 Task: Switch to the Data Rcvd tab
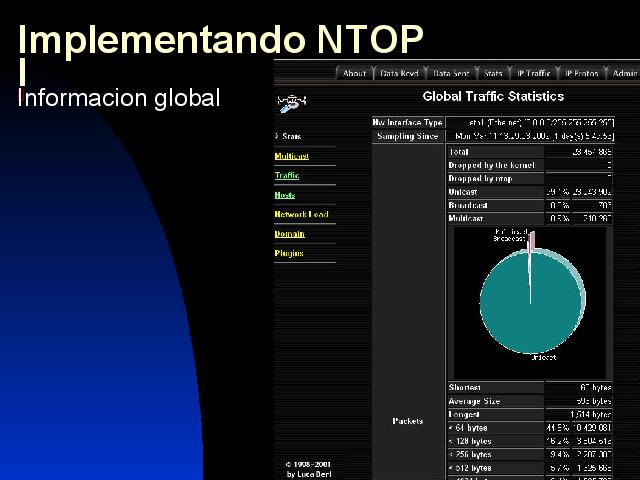[x=399, y=73]
